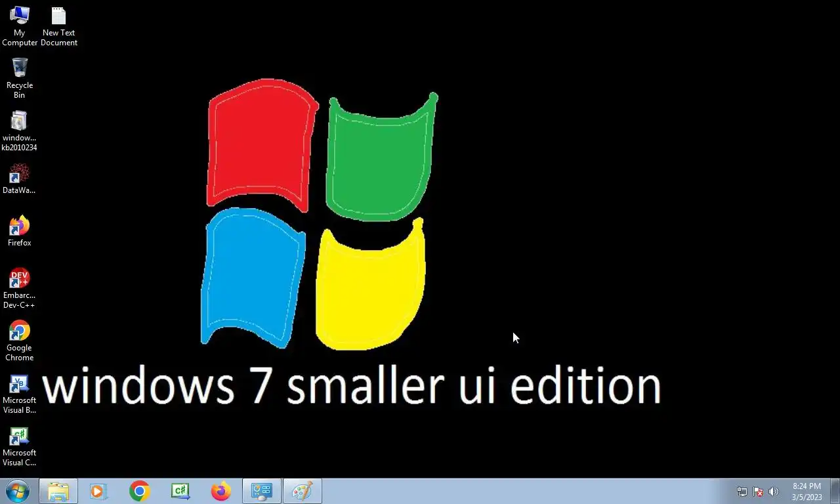This screenshot has width=840, height=504.
Task: Launch Firefox from the taskbar
Action: click(220, 491)
